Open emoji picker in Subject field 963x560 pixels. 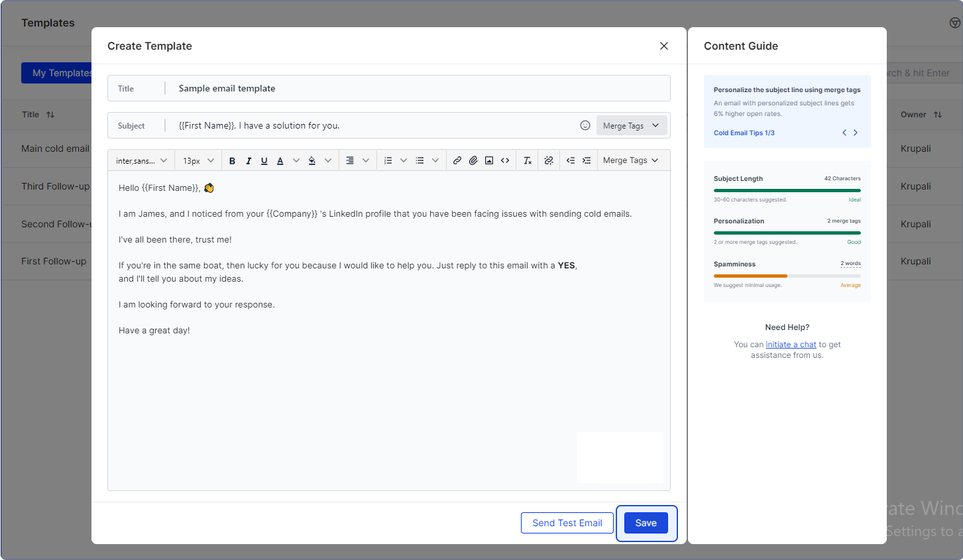click(x=585, y=125)
